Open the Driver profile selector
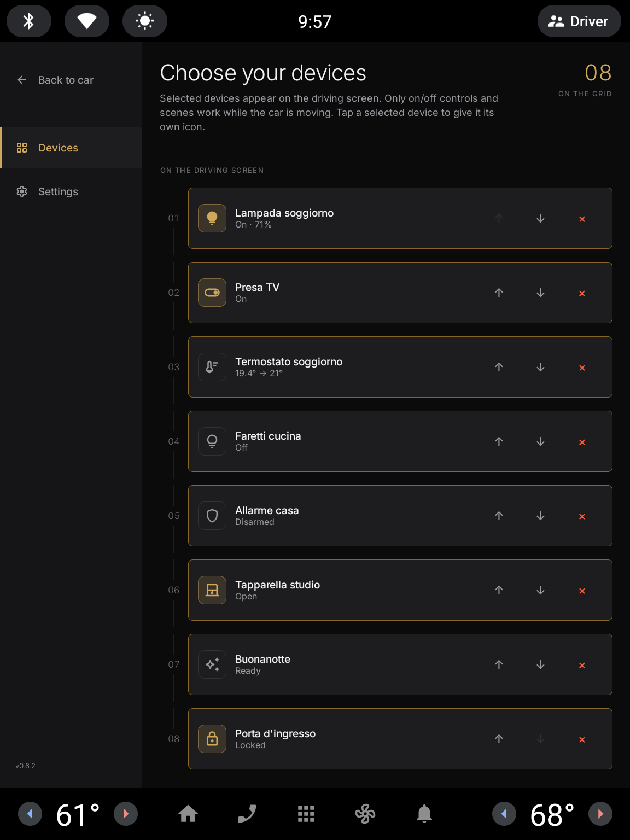 (x=579, y=21)
